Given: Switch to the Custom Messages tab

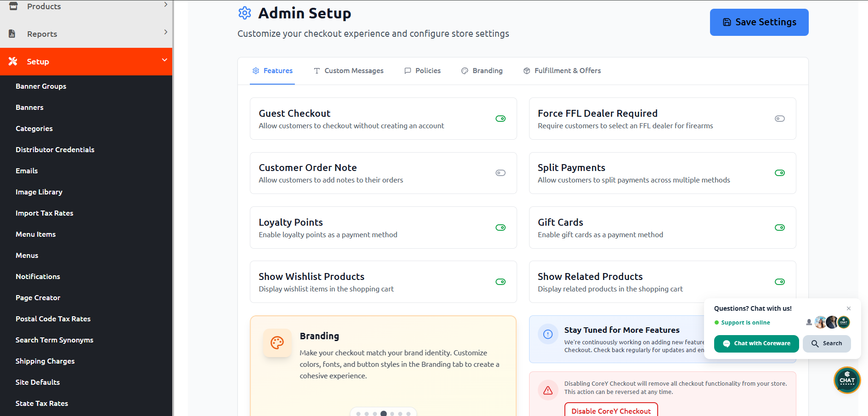Looking at the screenshot, I should (x=349, y=71).
